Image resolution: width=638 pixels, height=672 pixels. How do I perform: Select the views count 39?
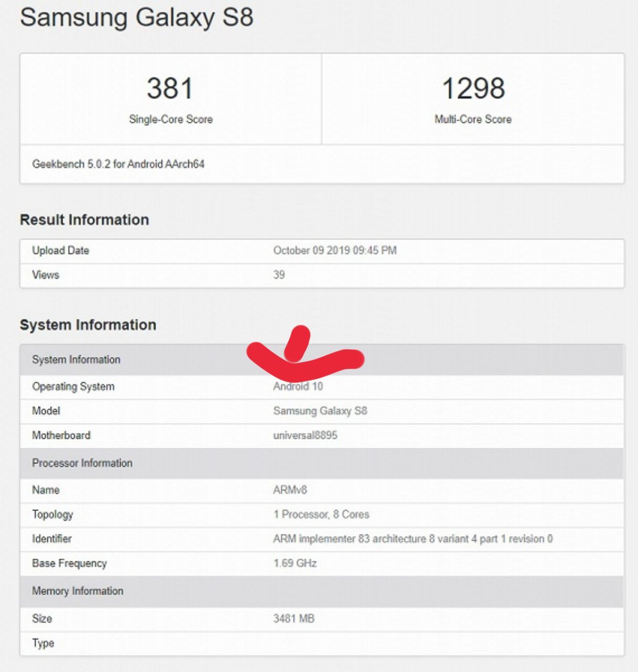(x=279, y=275)
